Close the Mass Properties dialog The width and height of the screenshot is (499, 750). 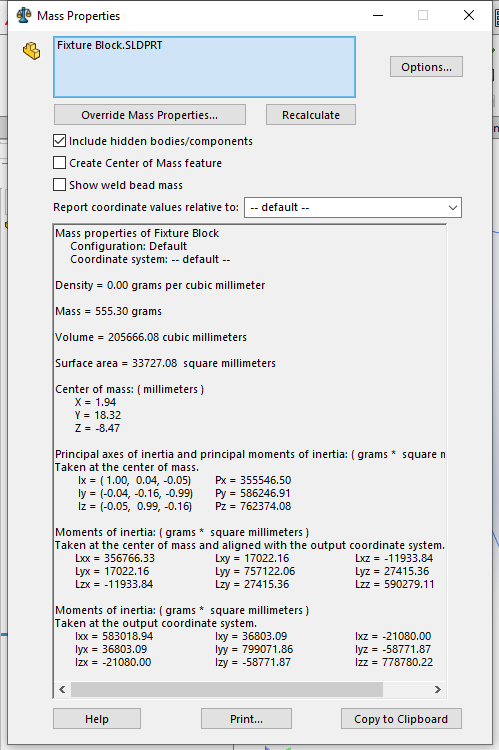pos(469,15)
